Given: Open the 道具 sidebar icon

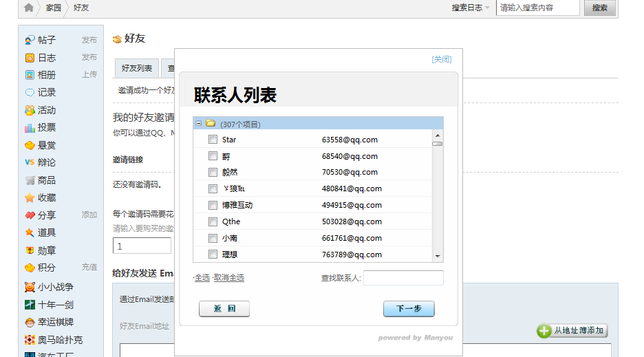Looking at the screenshot, I should click(x=30, y=232).
